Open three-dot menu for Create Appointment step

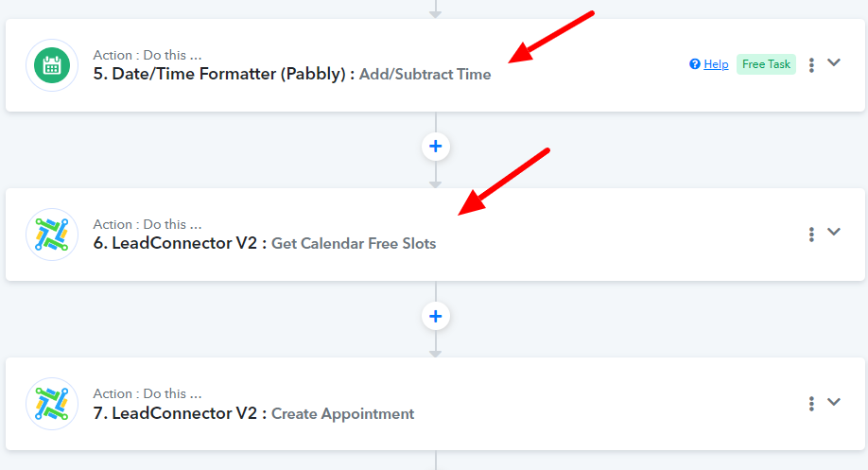coord(811,404)
